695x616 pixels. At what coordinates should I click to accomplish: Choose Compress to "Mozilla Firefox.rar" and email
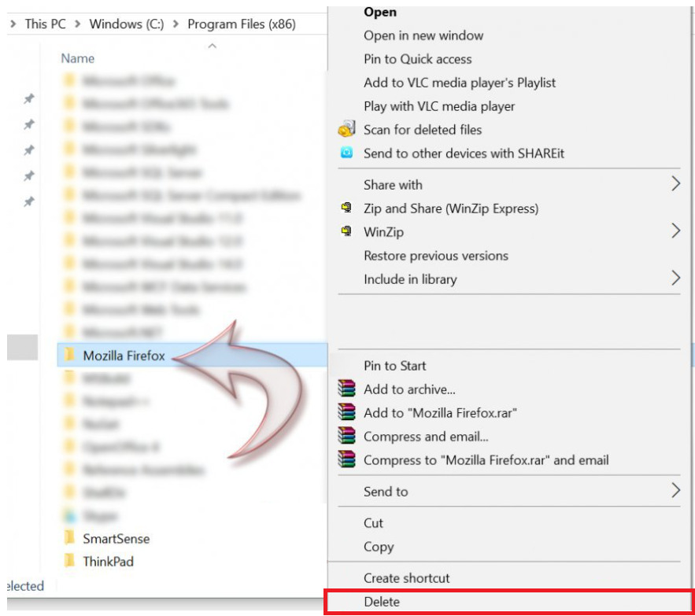click(486, 460)
